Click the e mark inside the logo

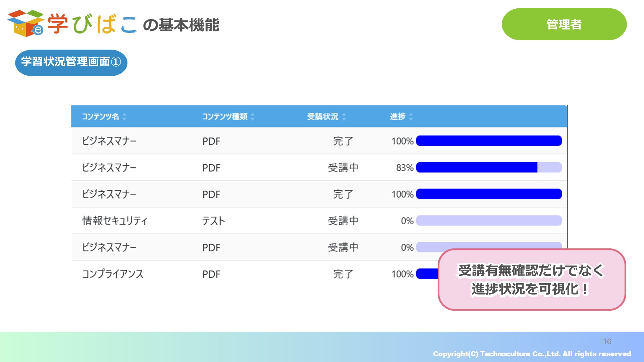pyautogui.click(x=38, y=31)
